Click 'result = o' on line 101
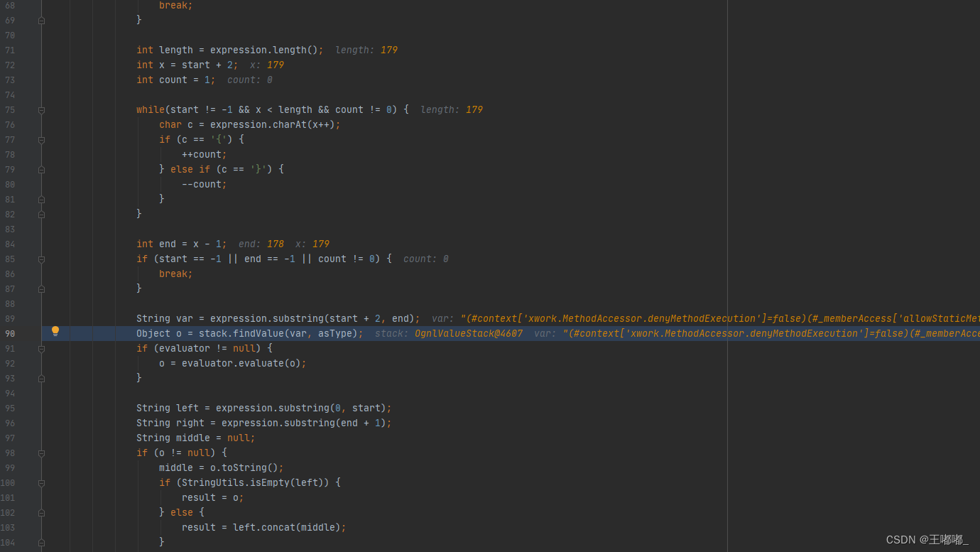The height and width of the screenshot is (552, 980). click(210, 498)
